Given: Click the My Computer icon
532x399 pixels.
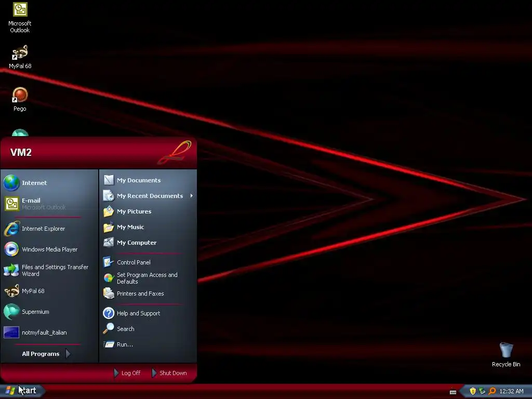Looking at the screenshot, I should [x=109, y=242].
